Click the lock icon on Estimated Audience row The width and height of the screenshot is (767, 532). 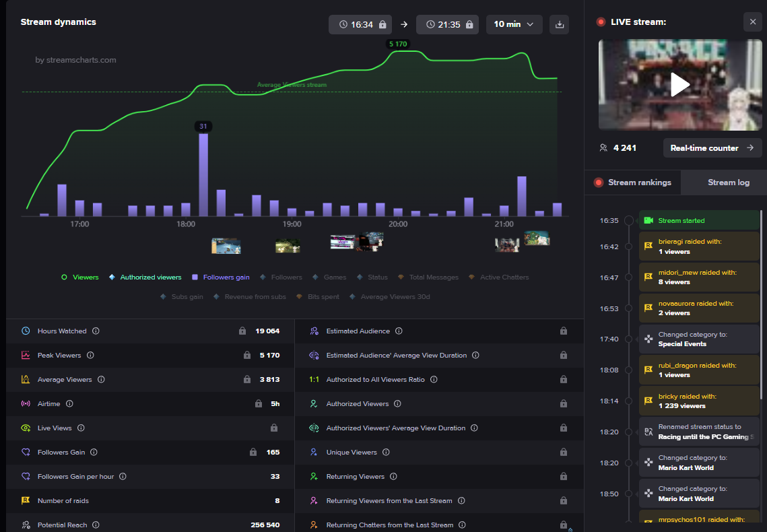tap(564, 331)
